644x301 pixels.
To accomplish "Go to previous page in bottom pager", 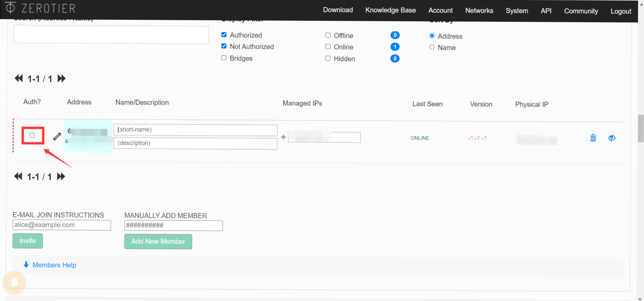I will (18, 177).
